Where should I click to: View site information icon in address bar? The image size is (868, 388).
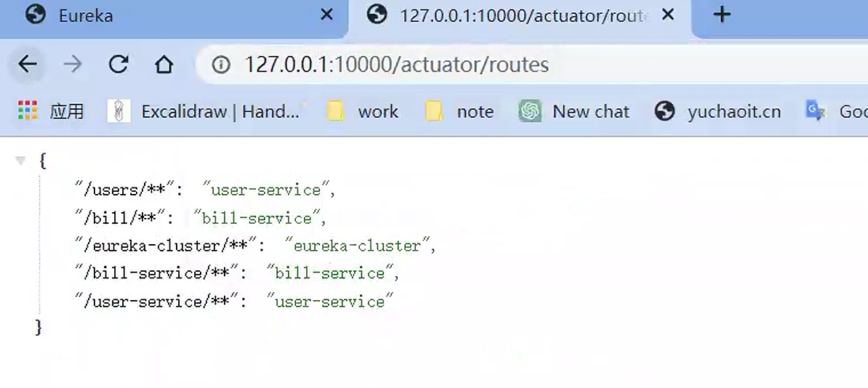(x=221, y=65)
